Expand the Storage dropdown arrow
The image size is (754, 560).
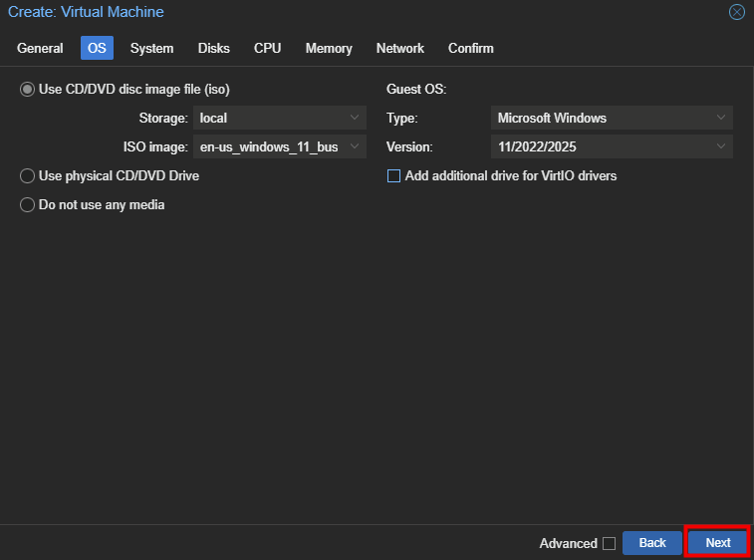[x=355, y=118]
